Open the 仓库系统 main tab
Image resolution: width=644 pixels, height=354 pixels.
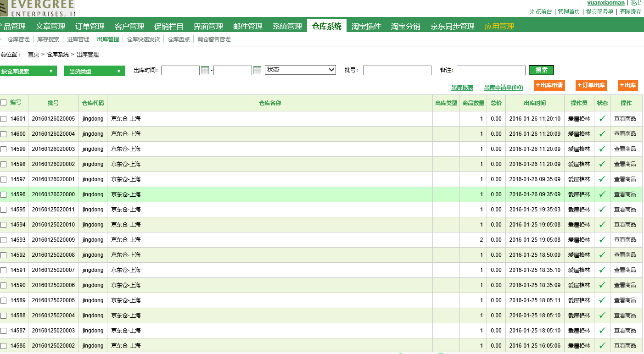[x=327, y=26]
